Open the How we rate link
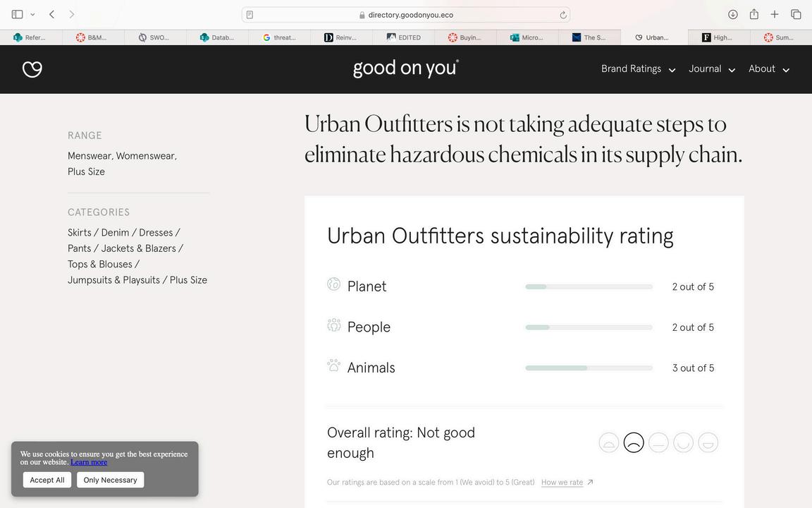The width and height of the screenshot is (812, 508). click(x=562, y=482)
